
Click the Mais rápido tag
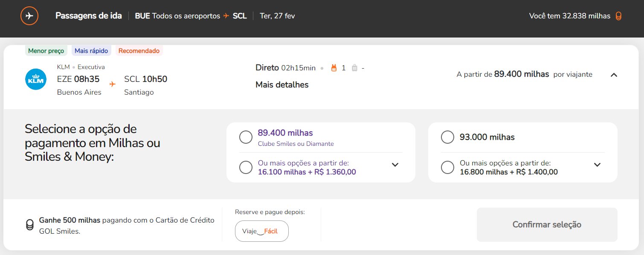(92, 51)
